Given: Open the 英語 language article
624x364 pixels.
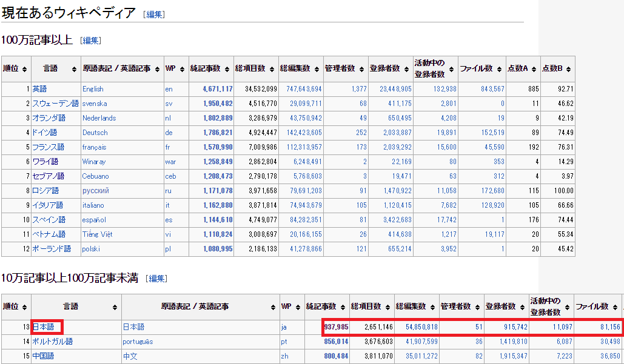Looking at the screenshot, I should coord(40,89).
